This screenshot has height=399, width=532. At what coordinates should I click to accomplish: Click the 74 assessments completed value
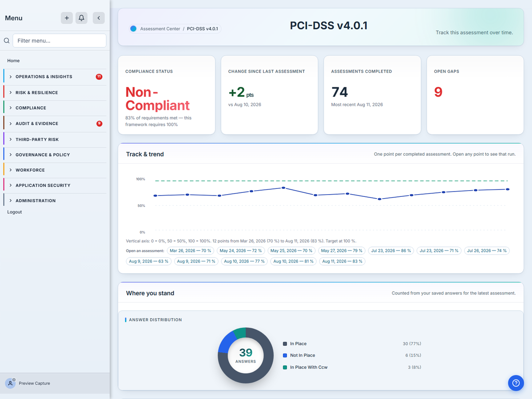[340, 92]
